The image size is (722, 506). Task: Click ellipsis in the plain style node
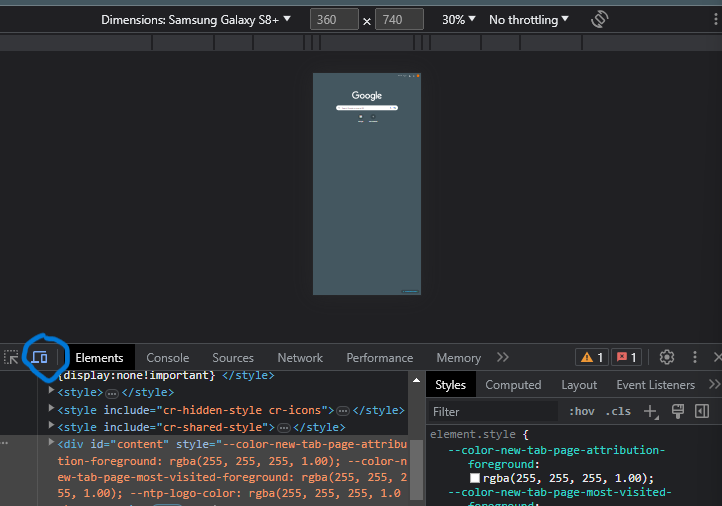point(112,394)
